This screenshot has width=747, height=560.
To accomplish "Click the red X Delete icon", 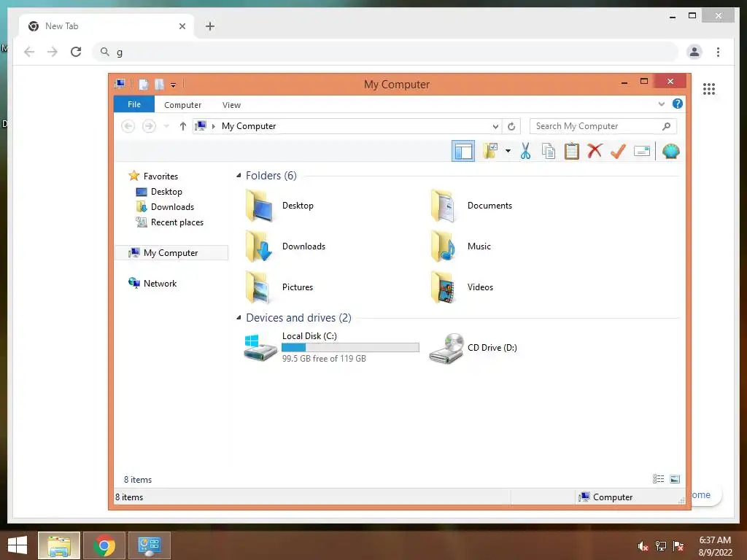I will [x=595, y=151].
